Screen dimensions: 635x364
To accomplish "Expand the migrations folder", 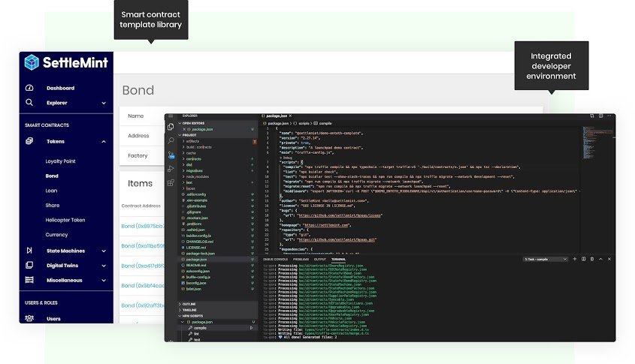I will coord(192,170).
